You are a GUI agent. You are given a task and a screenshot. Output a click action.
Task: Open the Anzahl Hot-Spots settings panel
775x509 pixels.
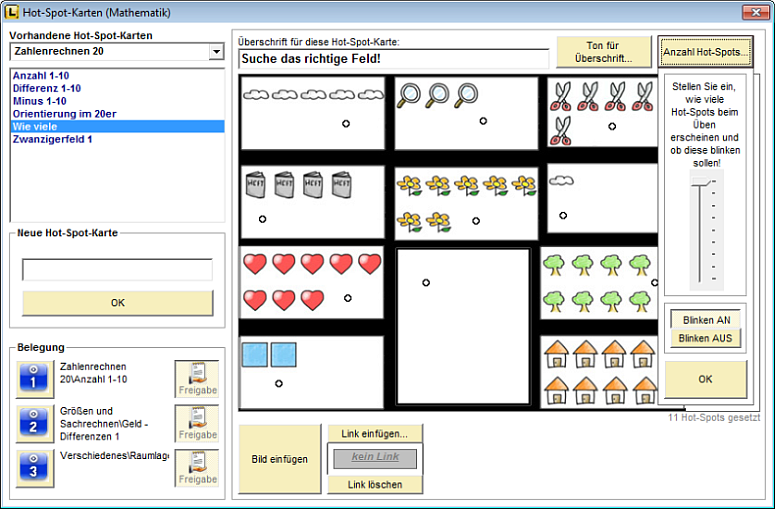click(705, 52)
